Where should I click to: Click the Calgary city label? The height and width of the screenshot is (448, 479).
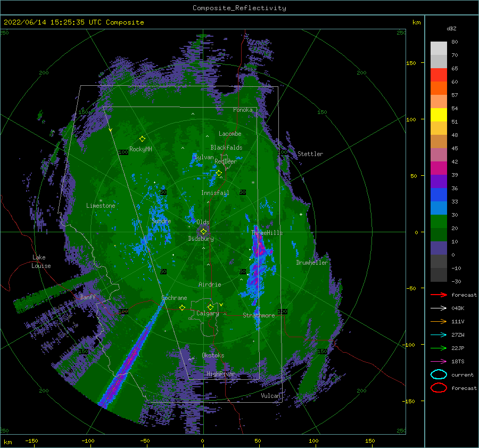(x=208, y=313)
